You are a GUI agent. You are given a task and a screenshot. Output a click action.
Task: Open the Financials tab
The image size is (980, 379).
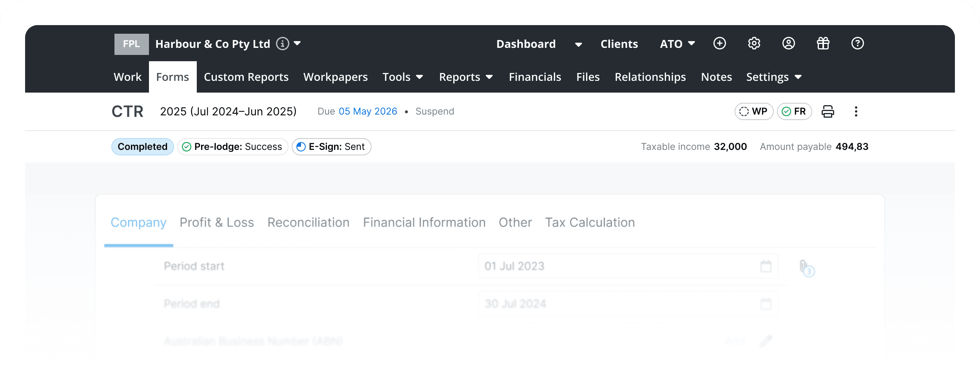tap(535, 77)
